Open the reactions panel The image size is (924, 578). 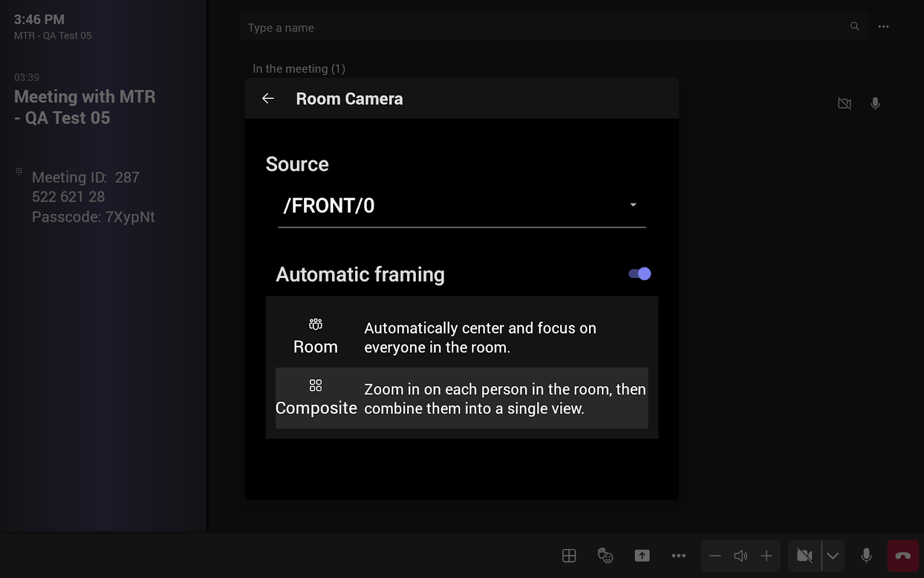point(605,555)
